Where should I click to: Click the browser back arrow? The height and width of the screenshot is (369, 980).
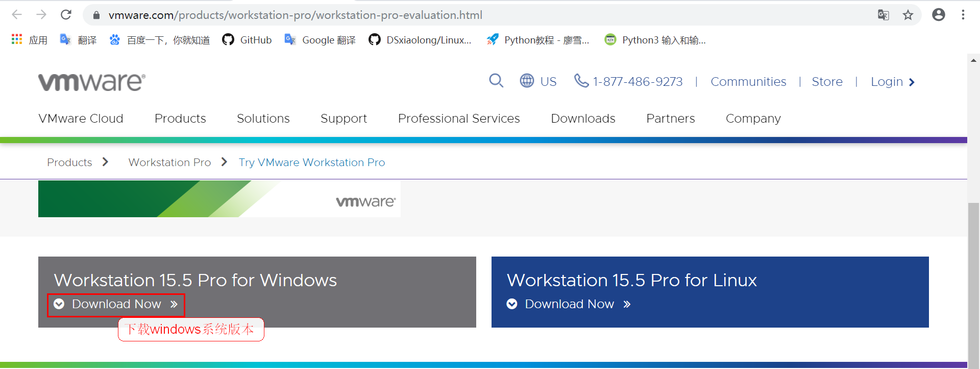[x=17, y=15]
